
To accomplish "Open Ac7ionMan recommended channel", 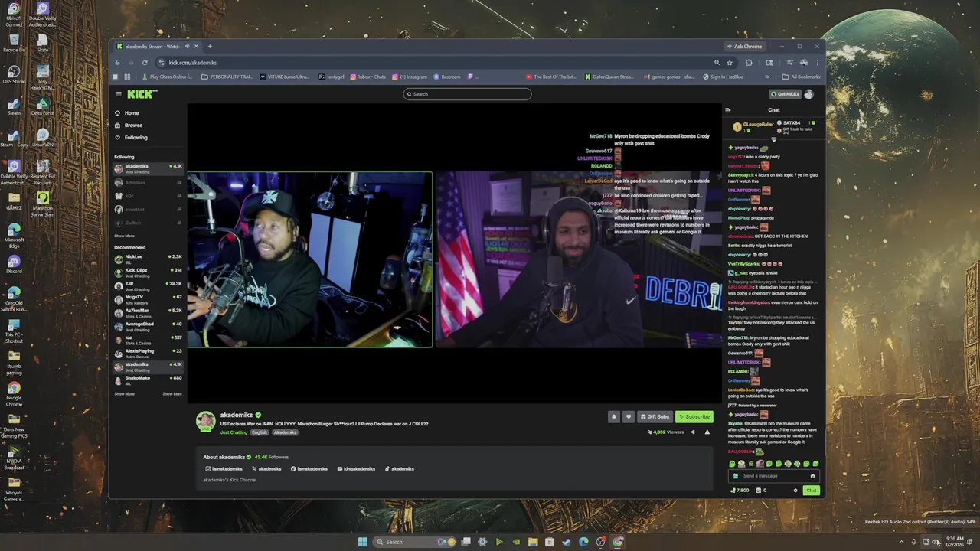I will (148, 313).
